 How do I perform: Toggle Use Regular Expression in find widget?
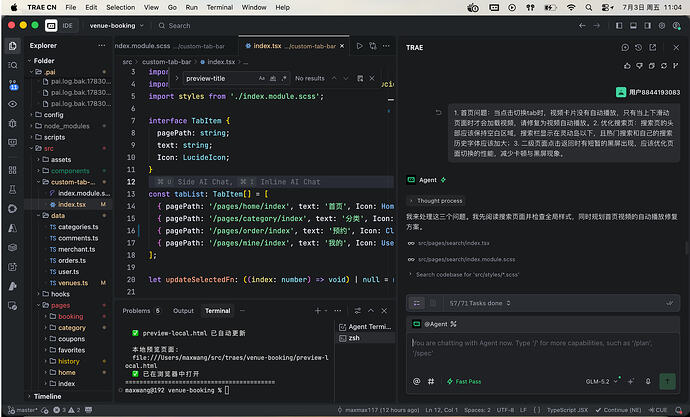coord(284,78)
